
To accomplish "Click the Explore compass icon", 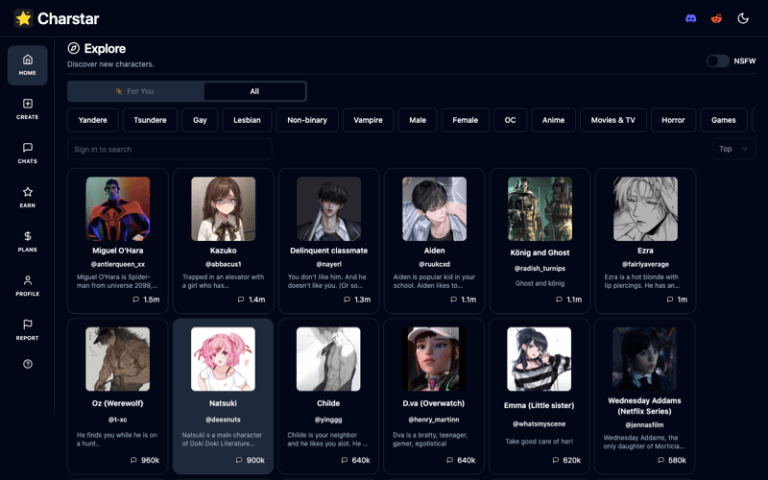I will click(x=73, y=48).
